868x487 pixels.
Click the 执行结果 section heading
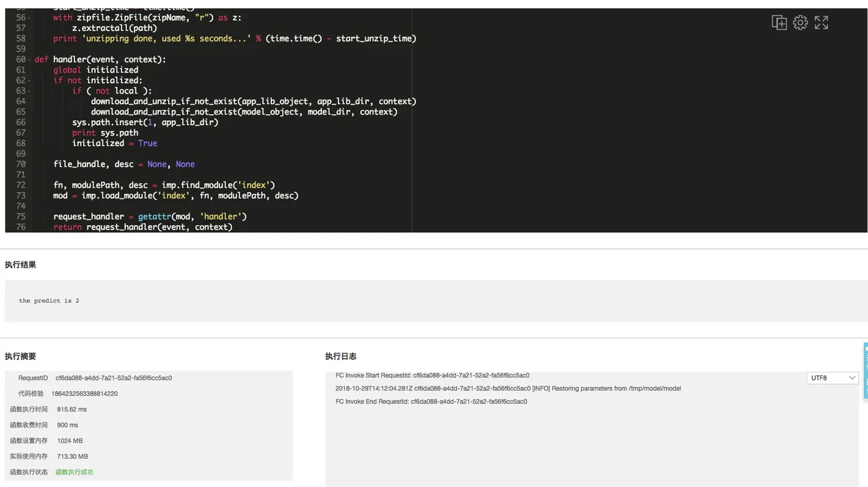[x=20, y=265]
